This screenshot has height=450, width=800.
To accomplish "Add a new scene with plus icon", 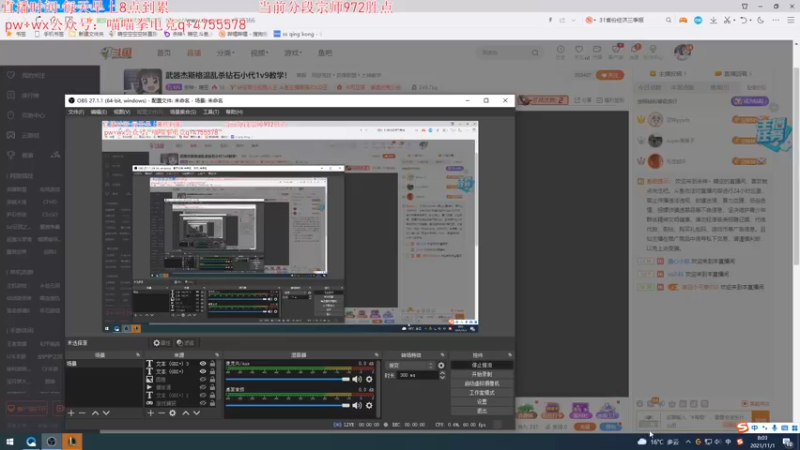I will coord(71,413).
